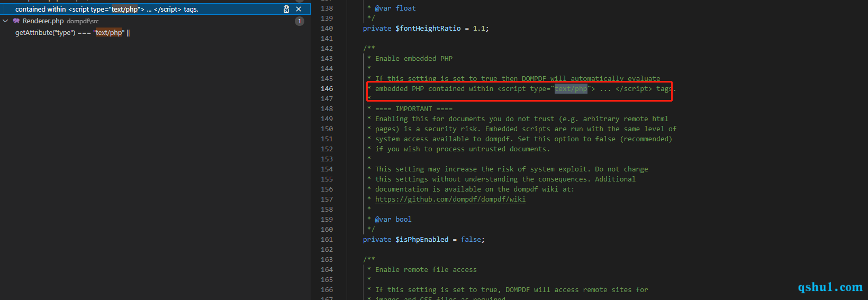Click the 'dompdf\src' path label next to Renderer.php
The width and height of the screenshot is (868, 300).
coord(83,21)
